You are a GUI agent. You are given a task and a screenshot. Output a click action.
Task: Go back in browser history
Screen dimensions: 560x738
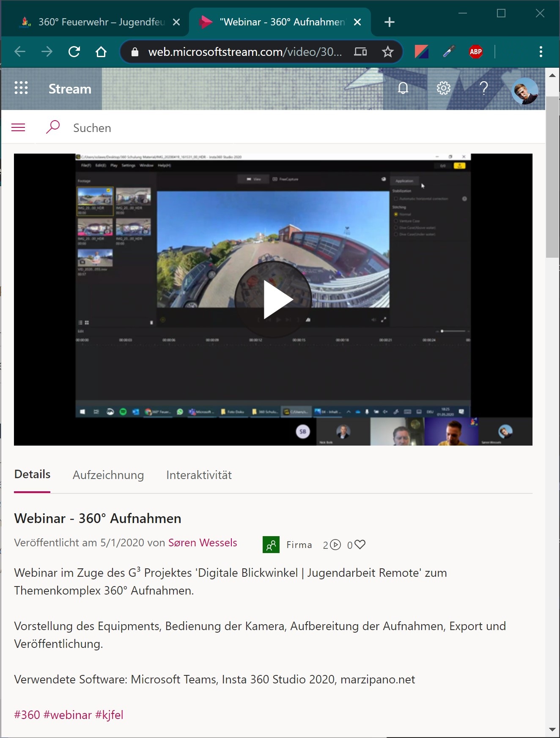[x=20, y=52]
